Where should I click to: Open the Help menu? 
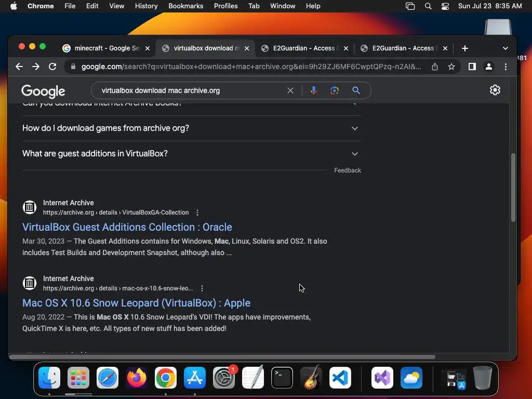point(313,6)
